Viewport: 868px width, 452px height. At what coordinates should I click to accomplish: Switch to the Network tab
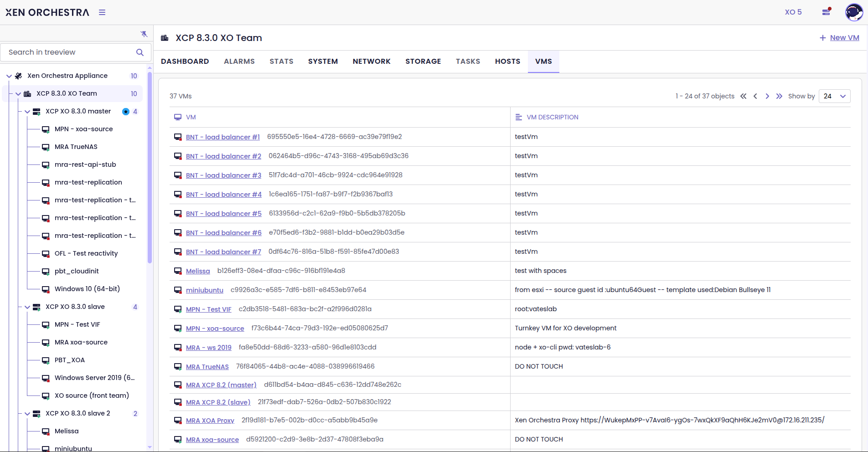pos(372,62)
